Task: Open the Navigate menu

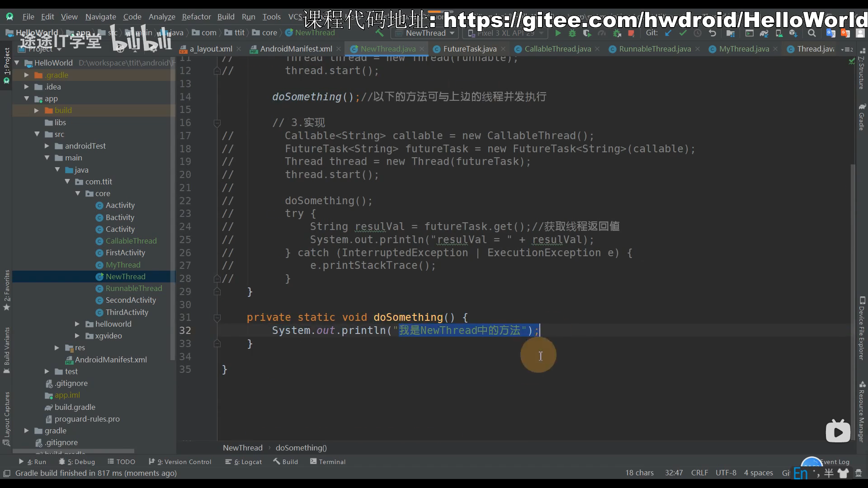Action: [x=100, y=17]
